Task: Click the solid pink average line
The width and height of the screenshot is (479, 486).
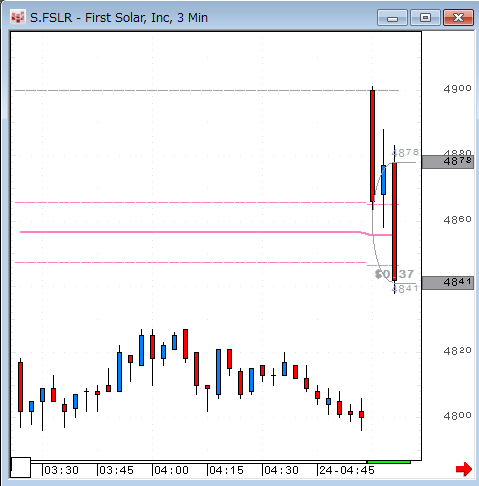Action: tap(206, 232)
